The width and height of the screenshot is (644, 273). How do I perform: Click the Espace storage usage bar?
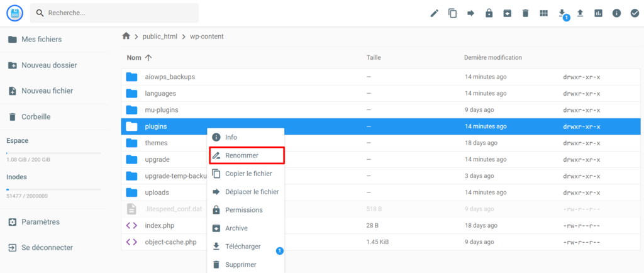coord(53,153)
